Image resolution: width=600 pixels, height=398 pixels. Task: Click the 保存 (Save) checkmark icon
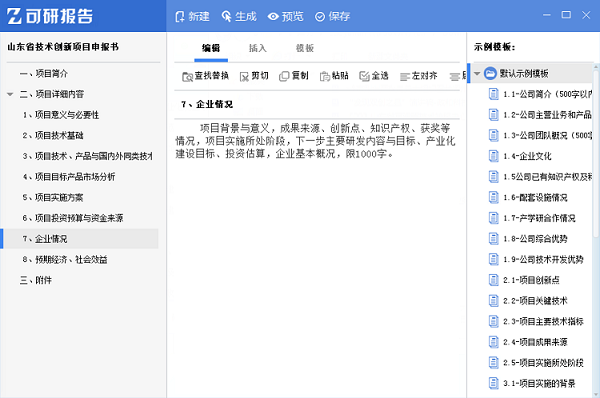[320, 16]
